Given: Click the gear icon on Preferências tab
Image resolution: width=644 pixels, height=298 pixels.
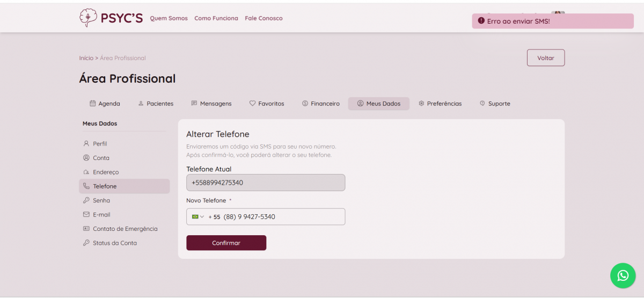Looking at the screenshot, I should pyautogui.click(x=421, y=104).
